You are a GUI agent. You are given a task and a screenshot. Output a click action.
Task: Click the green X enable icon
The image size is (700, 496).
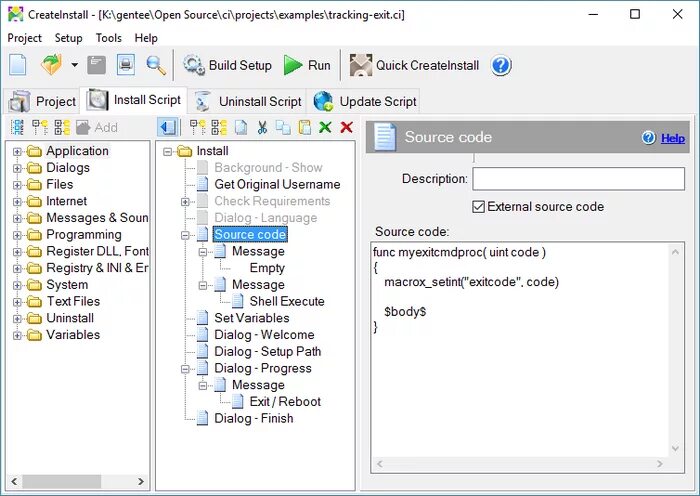[x=325, y=127]
